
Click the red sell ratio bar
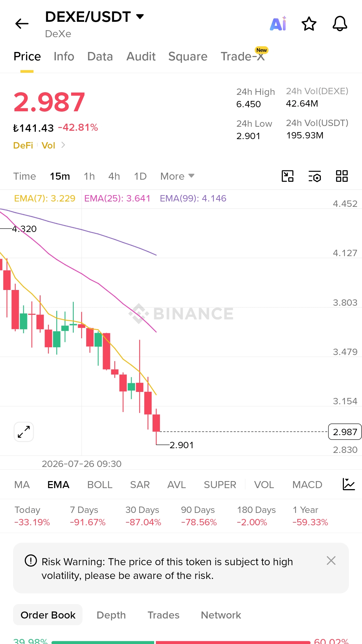233,642
